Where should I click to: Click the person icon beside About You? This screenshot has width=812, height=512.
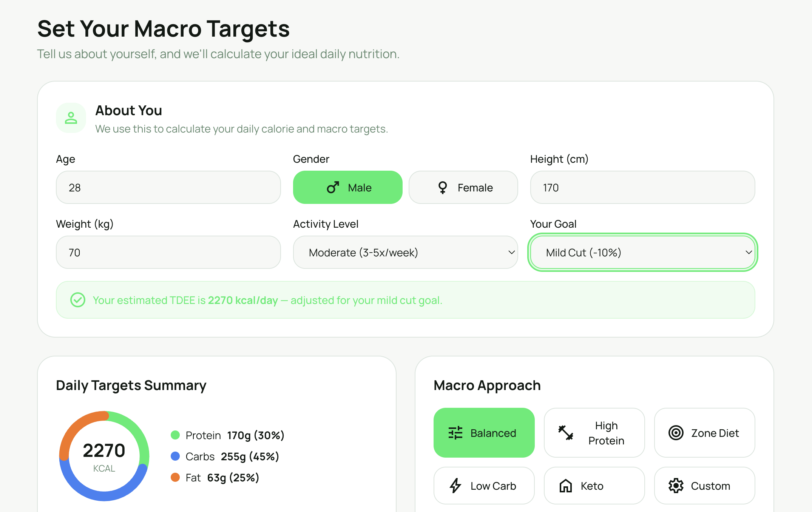click(x=71, y=118)
